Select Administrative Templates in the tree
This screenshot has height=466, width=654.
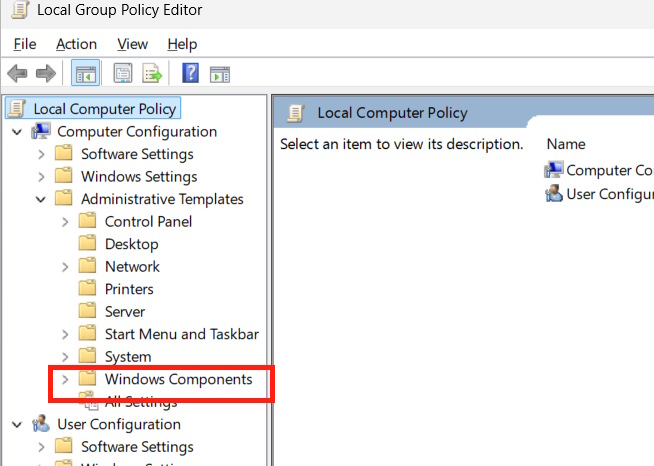coord(162,199)
